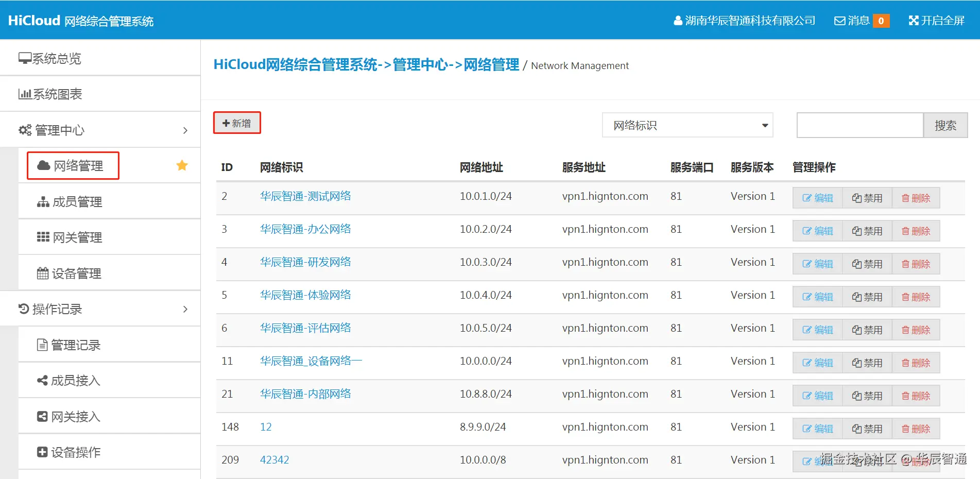Click the 新增 button to add network
The image size is (980, 479).
click(236, 123)
